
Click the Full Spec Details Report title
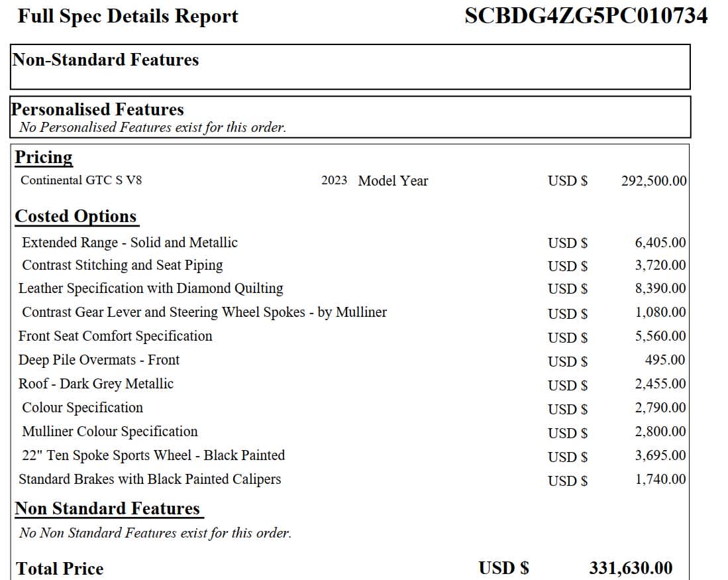point(128,16)
